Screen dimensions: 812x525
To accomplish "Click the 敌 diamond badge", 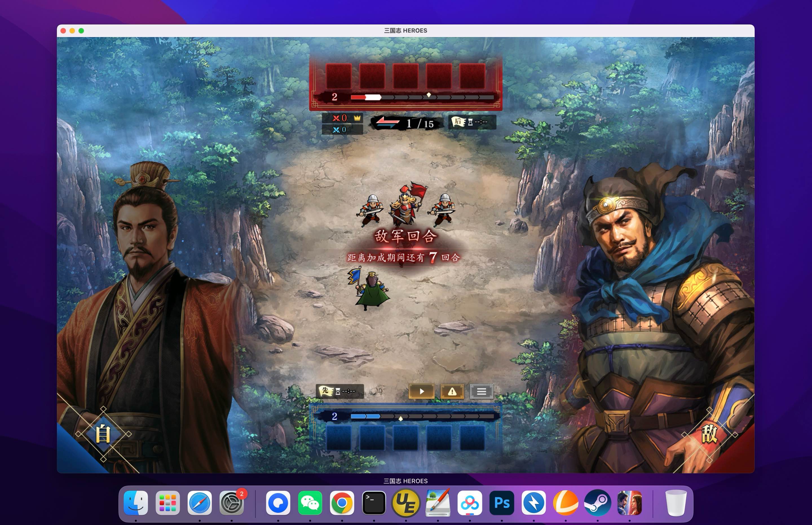I will [x=709, y=434].
